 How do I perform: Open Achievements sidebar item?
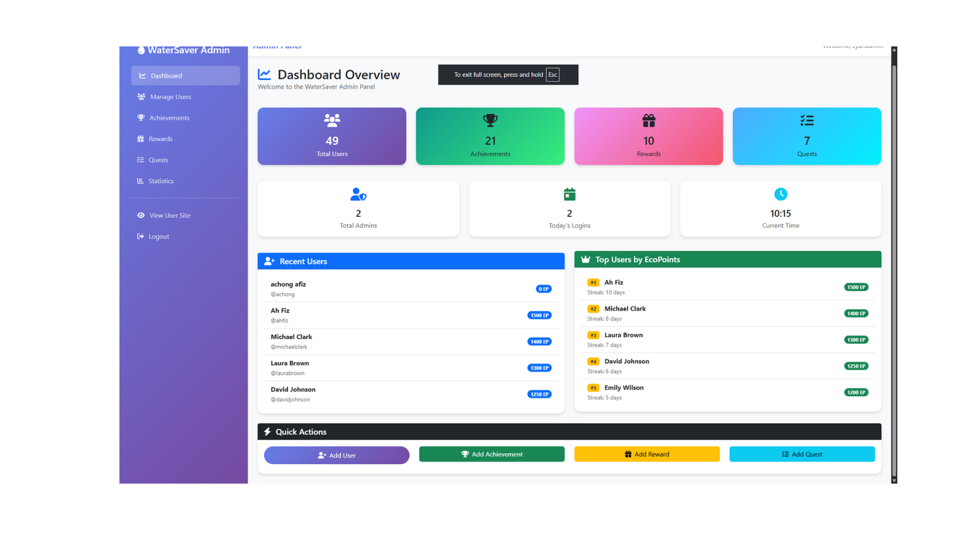pos(185,118)
